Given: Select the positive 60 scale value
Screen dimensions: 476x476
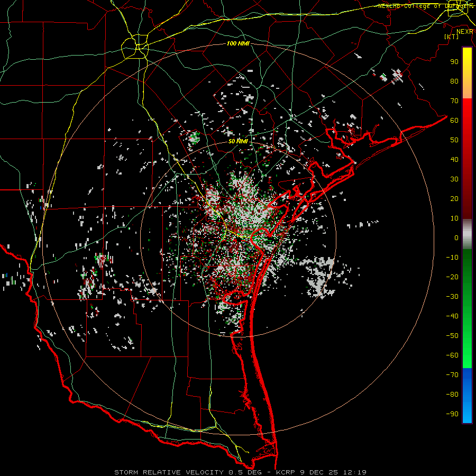Looking at the screenshot, I should (454, 121).
